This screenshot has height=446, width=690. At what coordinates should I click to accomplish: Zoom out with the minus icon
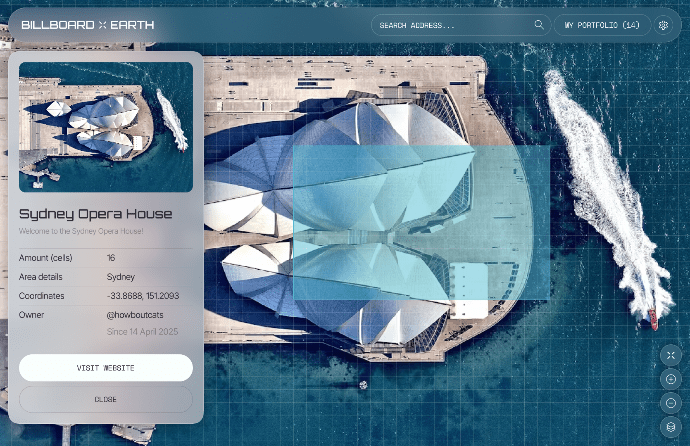[x=671, y=403]
